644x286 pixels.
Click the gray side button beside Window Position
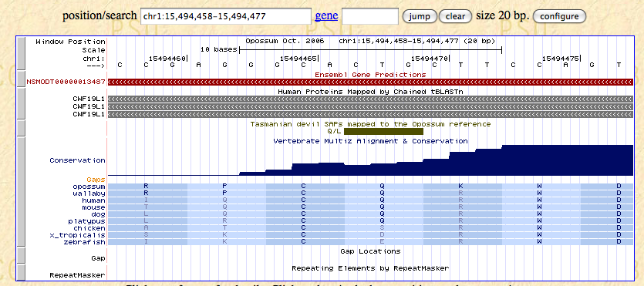point(20,53)
